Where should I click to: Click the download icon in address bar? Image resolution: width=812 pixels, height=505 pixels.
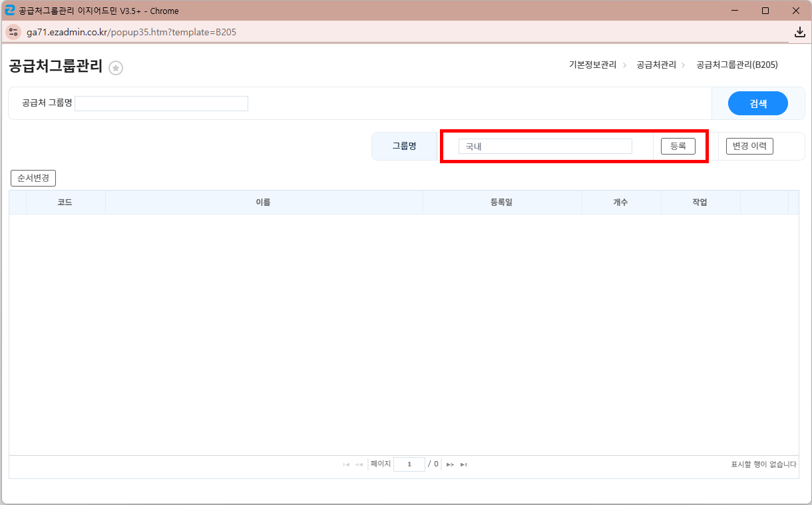800,32
